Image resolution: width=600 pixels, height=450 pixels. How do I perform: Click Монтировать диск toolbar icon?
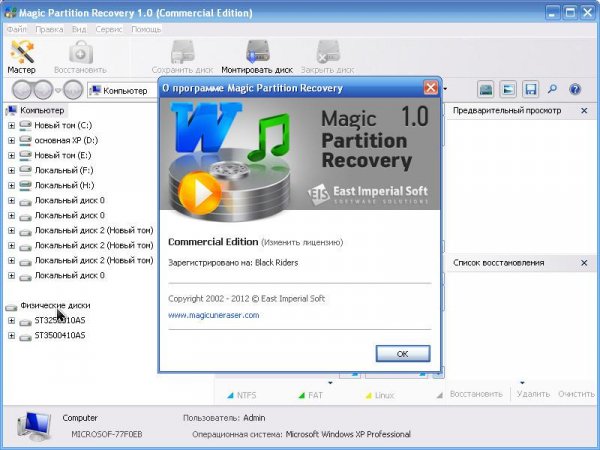(x=257, y=57)
